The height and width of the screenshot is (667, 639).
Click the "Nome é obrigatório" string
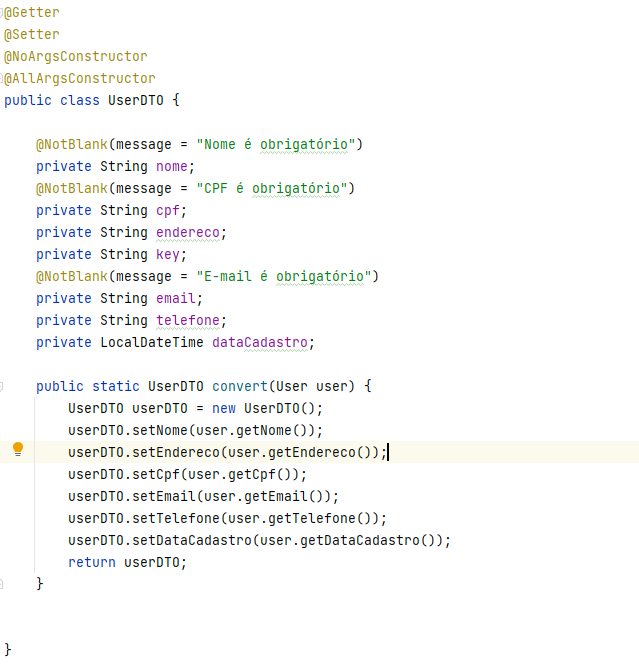tap(276, 145)
